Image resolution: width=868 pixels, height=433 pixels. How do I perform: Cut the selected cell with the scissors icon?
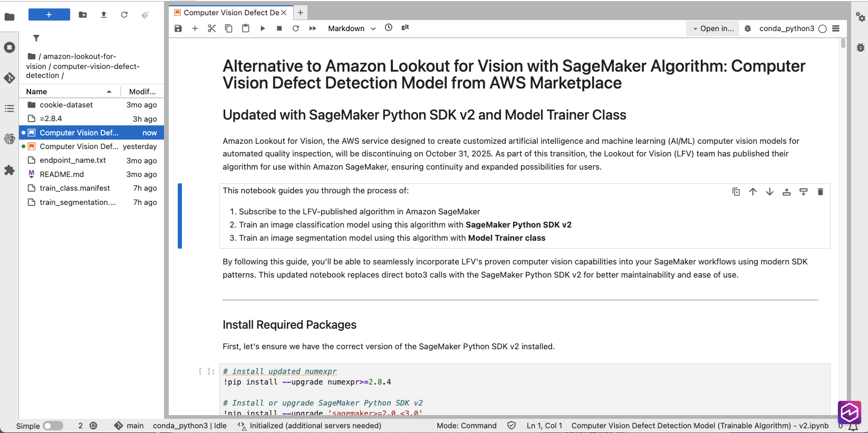(211, 28)
